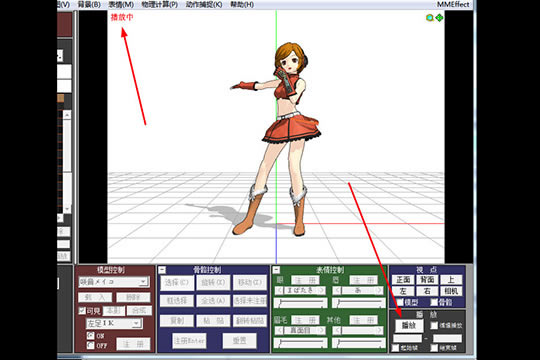Click the copy (复制) bone button
This screenshot has height=360, width=540.
[x=177, y=321]
